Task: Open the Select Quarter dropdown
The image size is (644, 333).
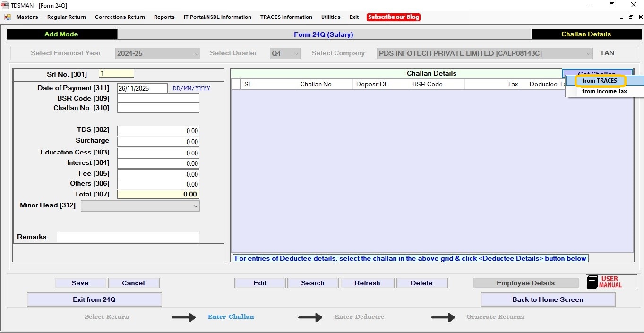Action: point(296,53)
